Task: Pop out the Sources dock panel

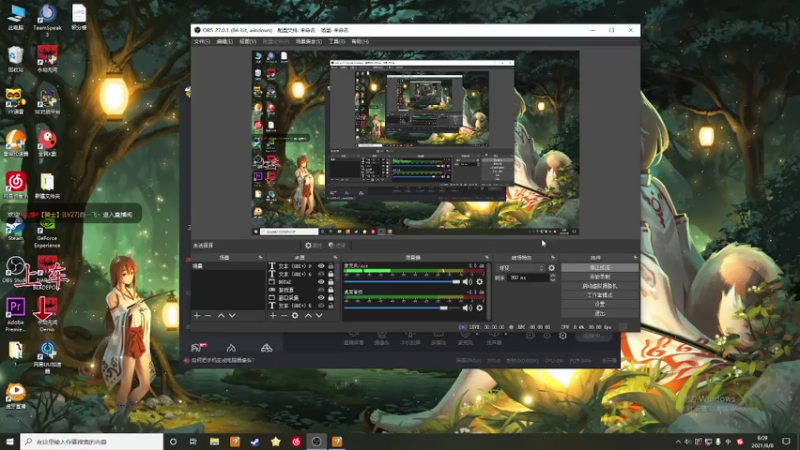Action: [x=335, y=258]
